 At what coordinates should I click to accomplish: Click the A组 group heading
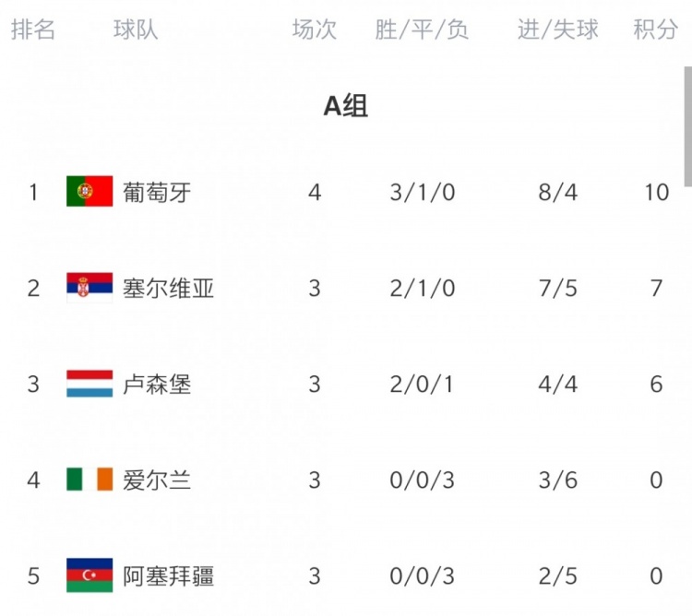click(346, 106)
